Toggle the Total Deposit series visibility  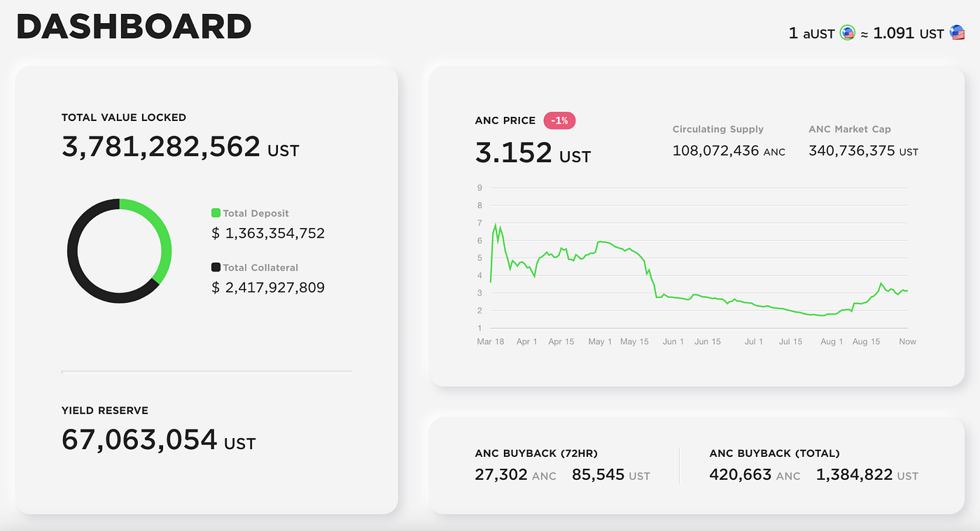[x=217, y=213]
